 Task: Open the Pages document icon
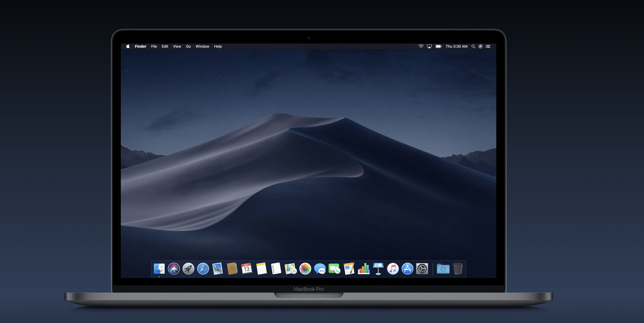pos(349,269)
